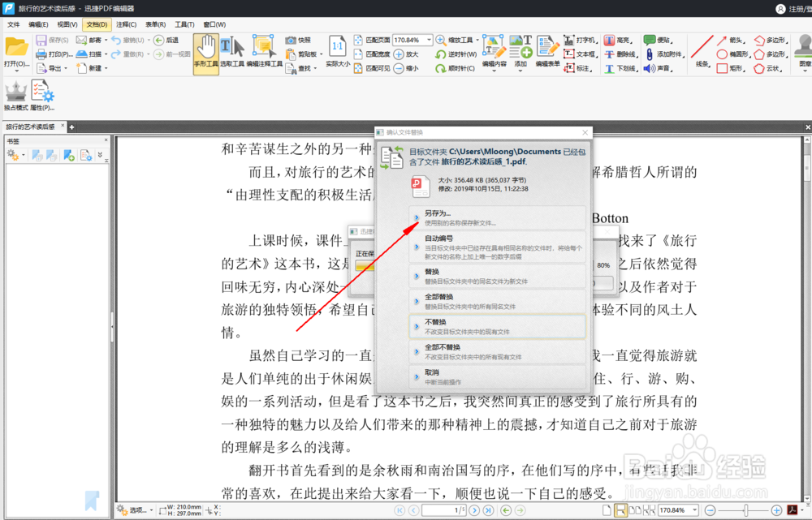The height and width of the screenshot is (520, 812).
Task: Adjust the status bar zoom slider
Action: coord(745,510)
